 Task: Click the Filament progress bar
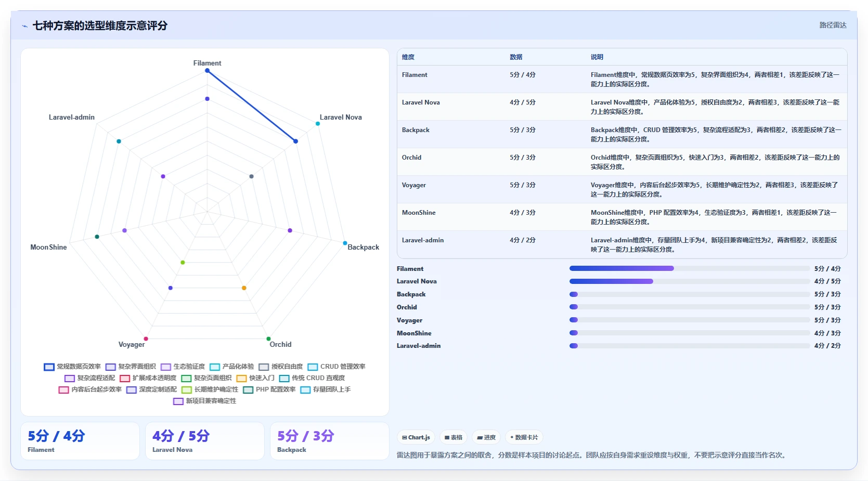pos(689,268)
